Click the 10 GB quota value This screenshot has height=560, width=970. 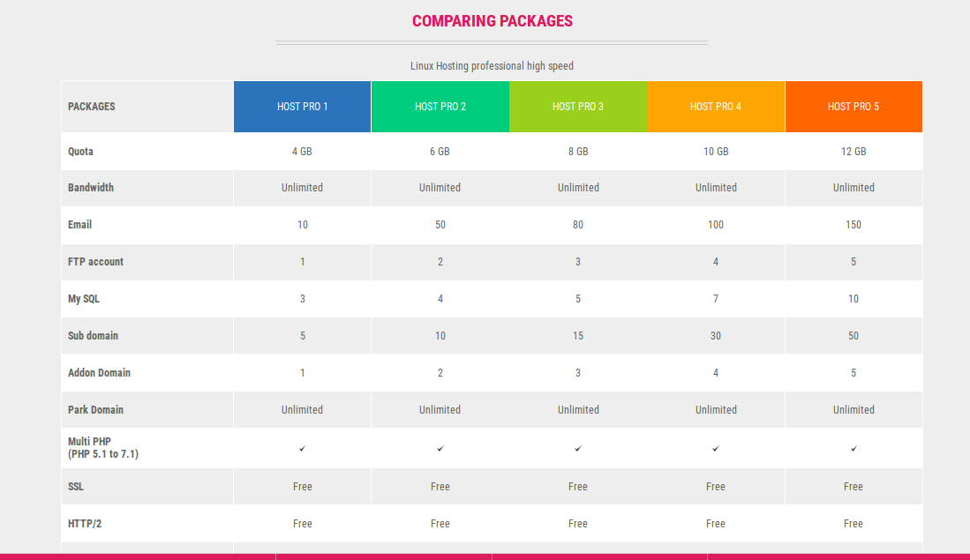716,152
